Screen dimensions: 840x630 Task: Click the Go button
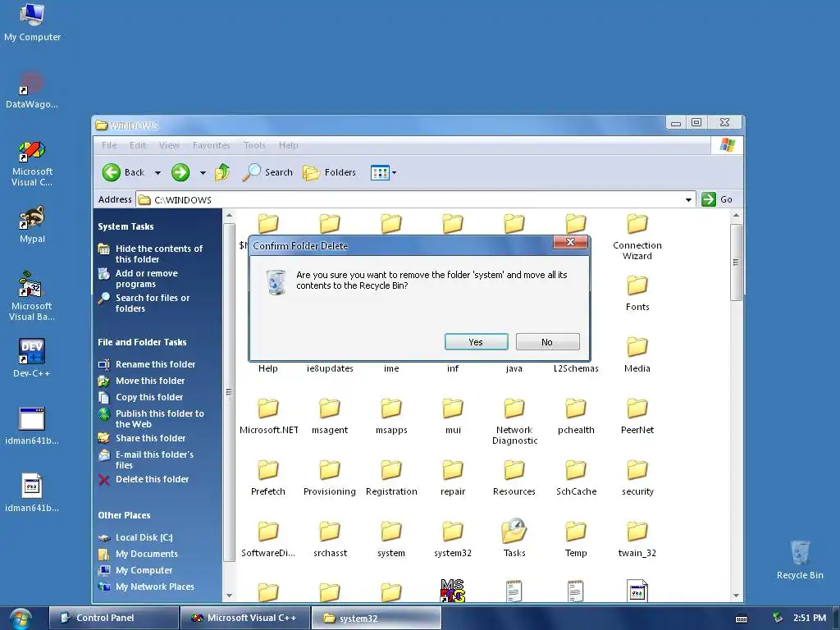click(x=717, y=199)
